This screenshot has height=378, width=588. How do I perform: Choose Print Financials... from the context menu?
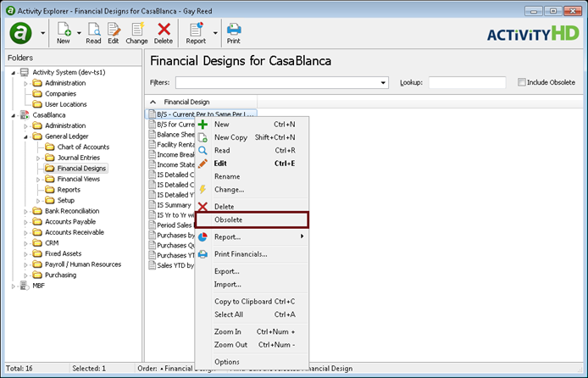click(252, 254)
